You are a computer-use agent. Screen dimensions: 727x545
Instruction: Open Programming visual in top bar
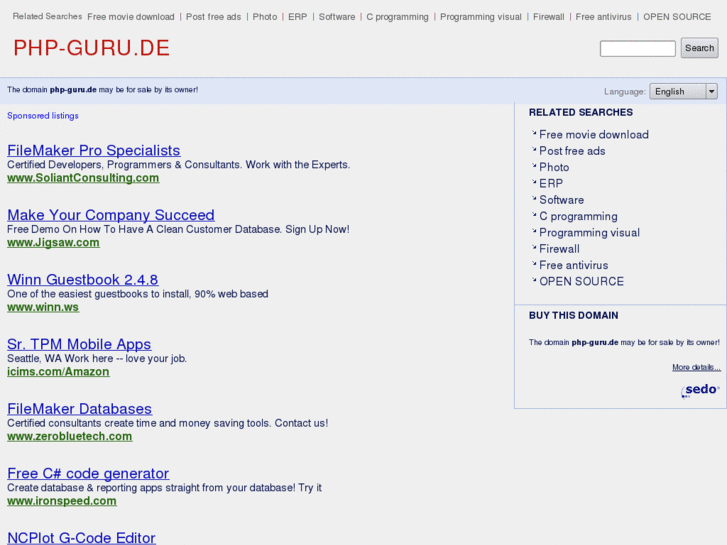click(x=481, y=17)
